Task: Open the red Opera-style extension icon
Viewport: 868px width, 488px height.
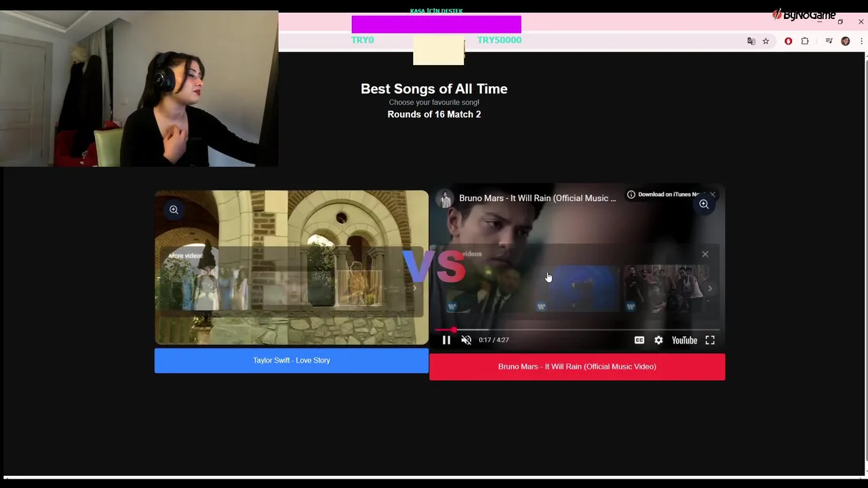Action: pos(788,41)
